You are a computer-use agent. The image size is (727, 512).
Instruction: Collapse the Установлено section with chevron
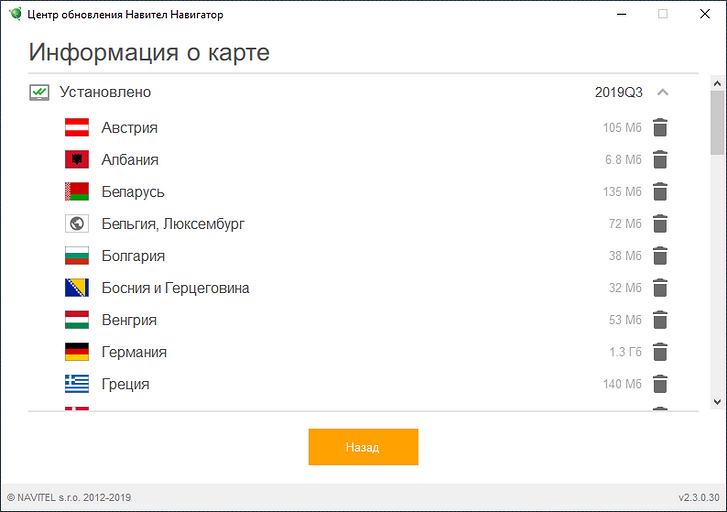pyautogui.click(x=663, y=92)
